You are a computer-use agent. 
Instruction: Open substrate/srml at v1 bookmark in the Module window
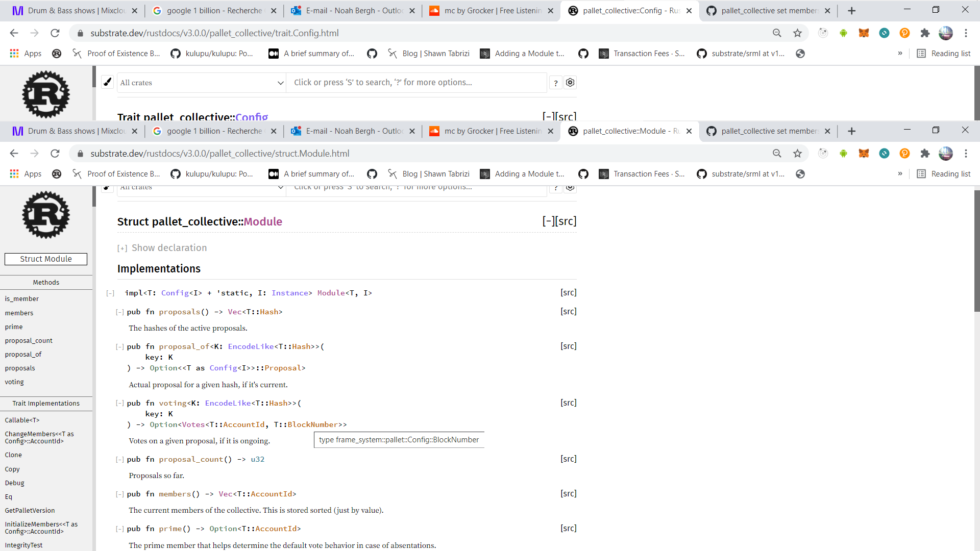click(741, 174)
